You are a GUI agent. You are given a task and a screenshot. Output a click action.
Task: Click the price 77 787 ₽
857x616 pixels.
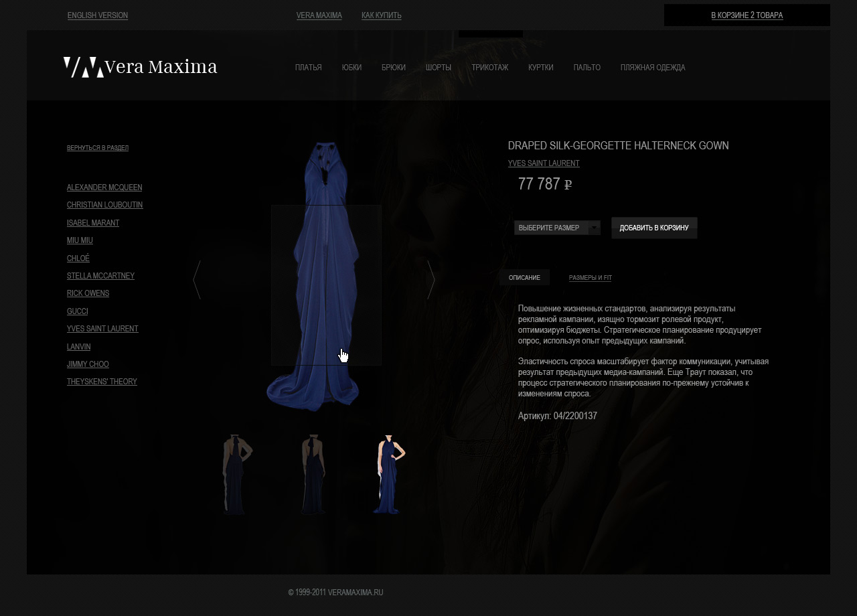tap(545, 184)
